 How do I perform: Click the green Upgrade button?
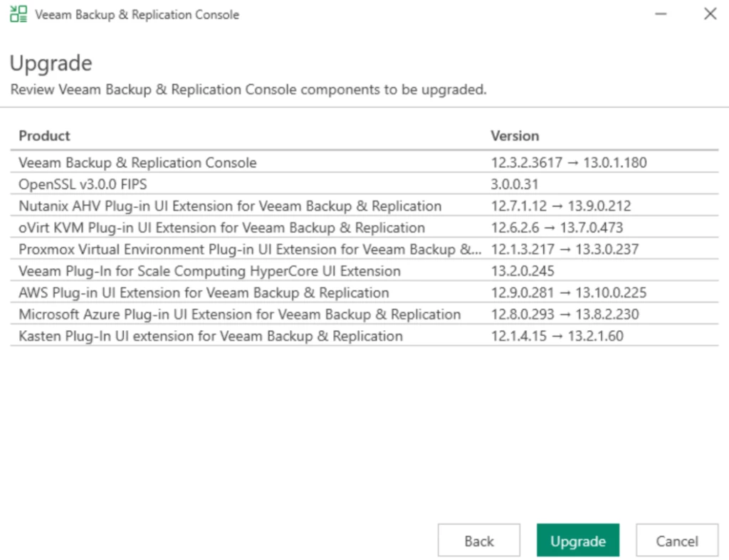pos(577,541)
